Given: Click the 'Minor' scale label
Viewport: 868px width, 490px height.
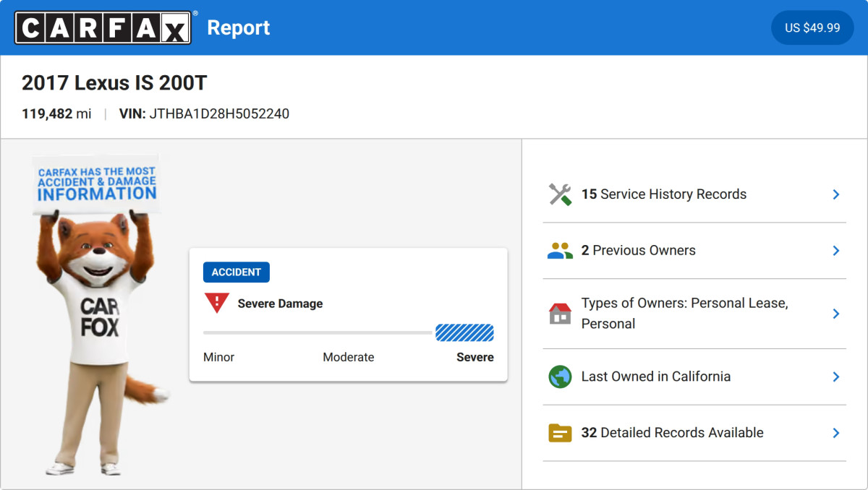Looking at the screenshot, I should pos(219,357).
